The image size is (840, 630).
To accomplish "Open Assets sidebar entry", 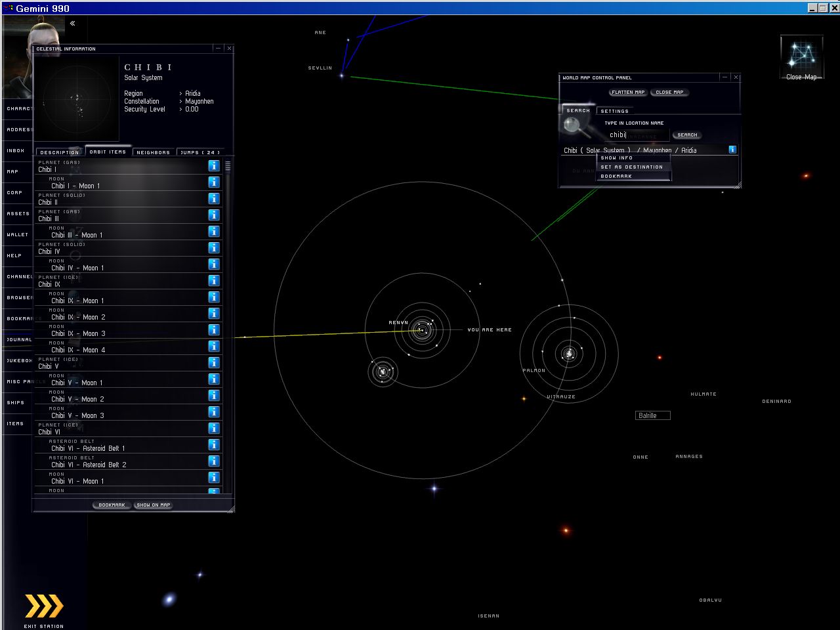I will (x=18, y=214).
